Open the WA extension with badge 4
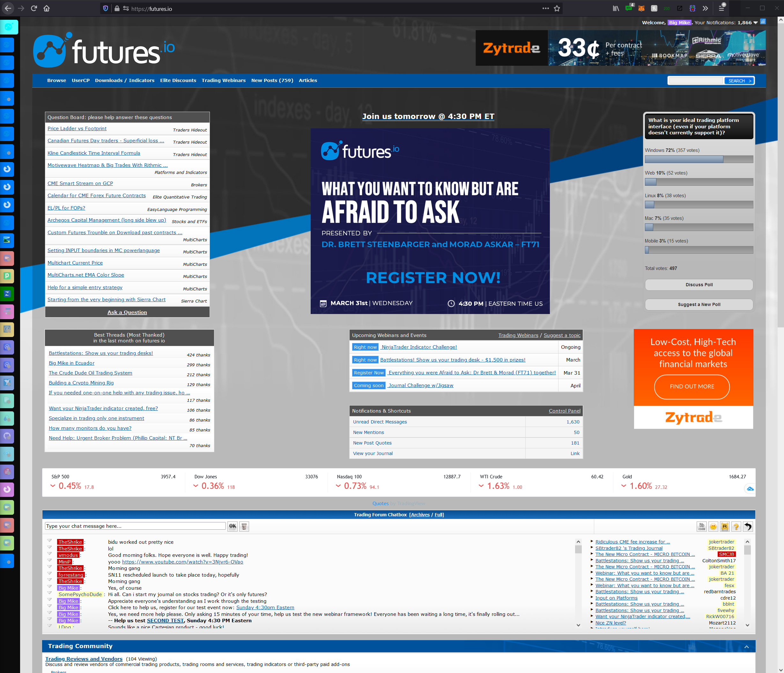 pos(629,8)
